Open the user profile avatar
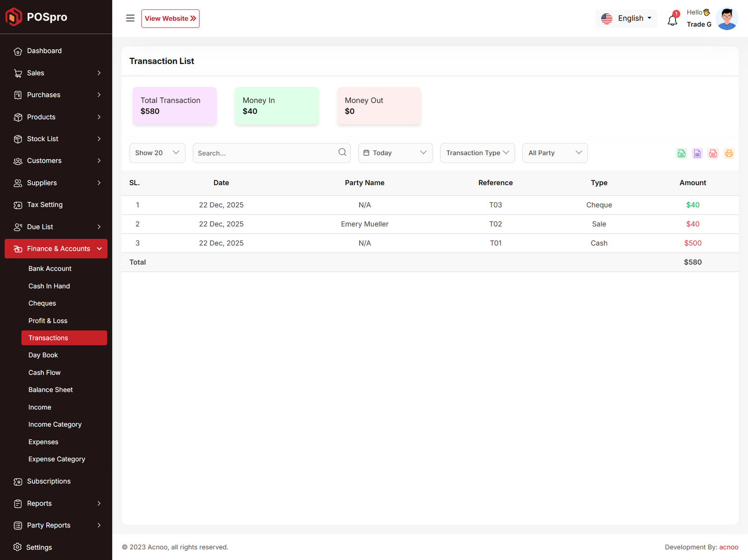The width and height of the screenshot is (748, 560). (726, 19)
